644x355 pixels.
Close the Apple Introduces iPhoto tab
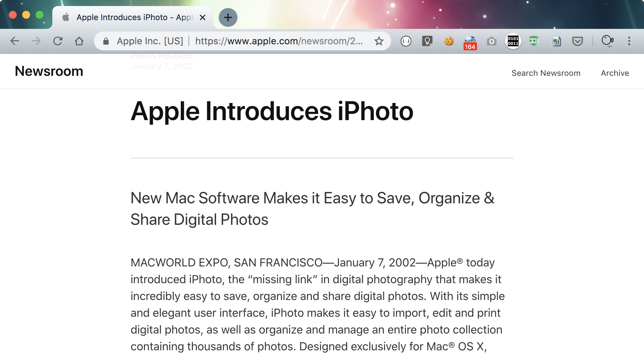(x=203, y=17)
